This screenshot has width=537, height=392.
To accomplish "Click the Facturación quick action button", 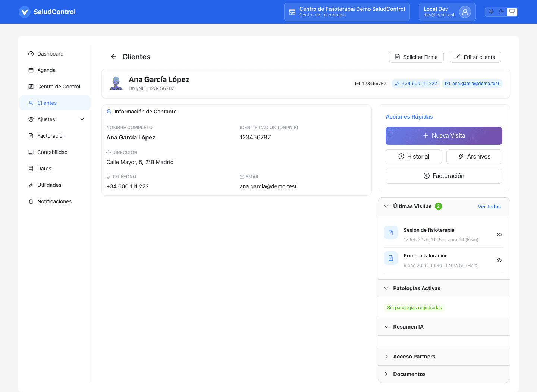I will [444, 176].
